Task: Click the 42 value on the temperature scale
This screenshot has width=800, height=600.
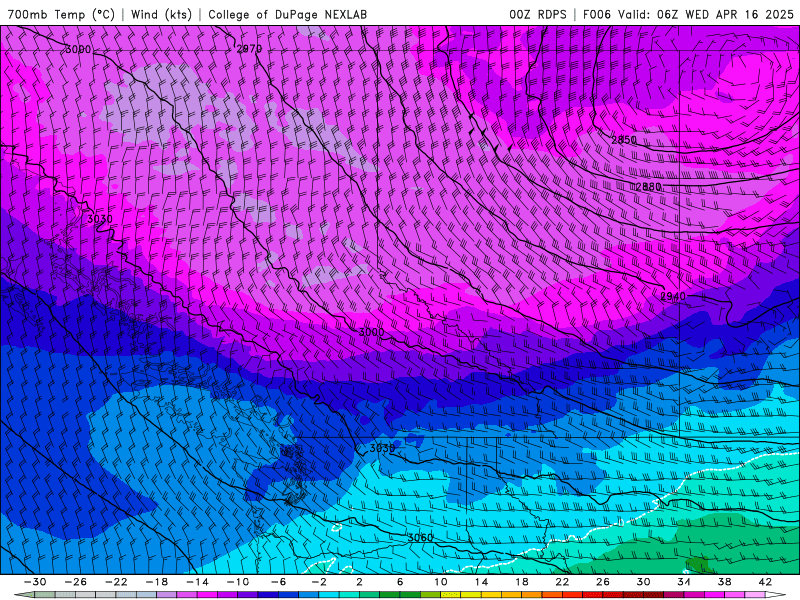Action: coord(765,582)
